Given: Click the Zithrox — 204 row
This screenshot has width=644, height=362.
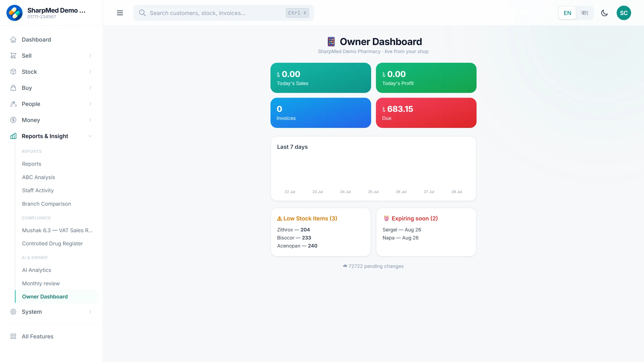Looking at the screenshot, I should (x=294, y=230).
